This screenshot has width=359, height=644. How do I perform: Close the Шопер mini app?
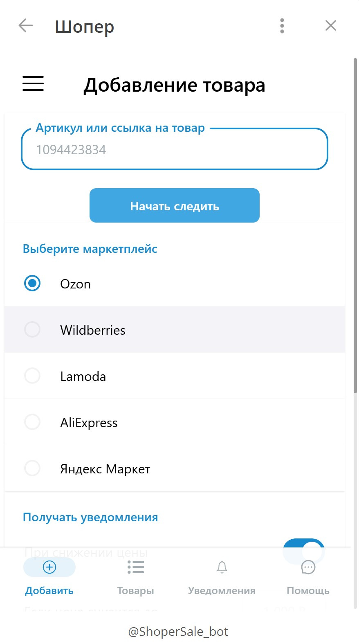pyautogui.click(x=330, y=26)
